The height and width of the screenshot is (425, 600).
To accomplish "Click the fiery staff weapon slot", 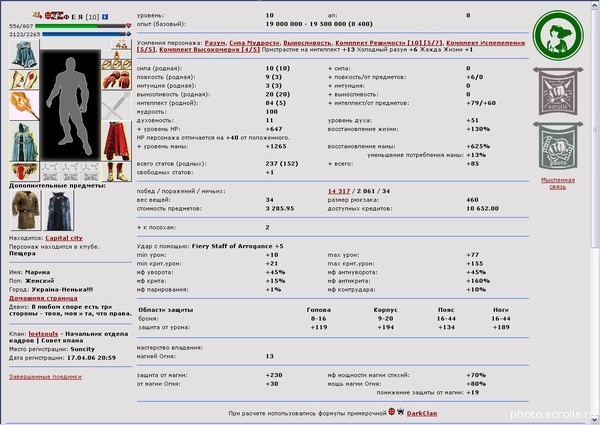I will pos(24,106).
